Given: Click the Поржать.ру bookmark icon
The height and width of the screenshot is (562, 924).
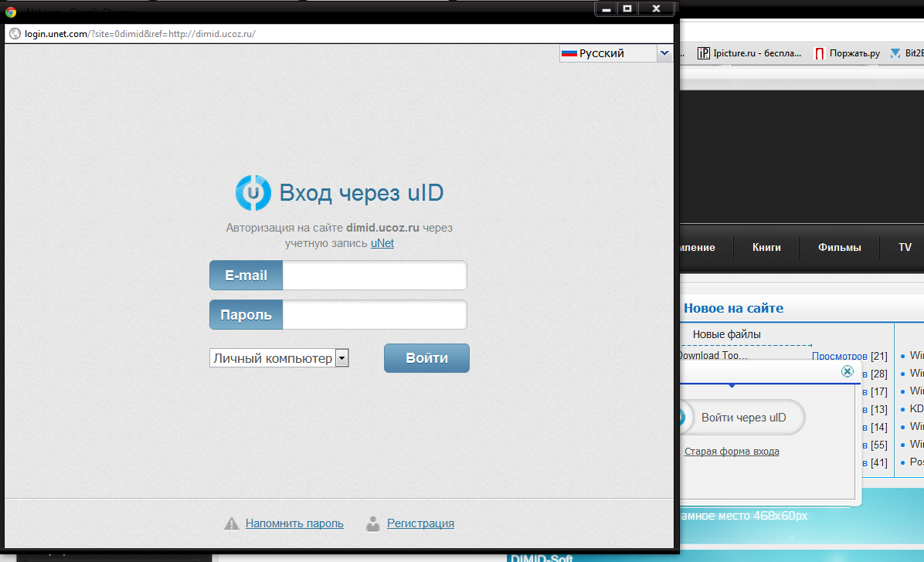Looking at the screenshot, I should pyautogui.click(x=819, y=53).
